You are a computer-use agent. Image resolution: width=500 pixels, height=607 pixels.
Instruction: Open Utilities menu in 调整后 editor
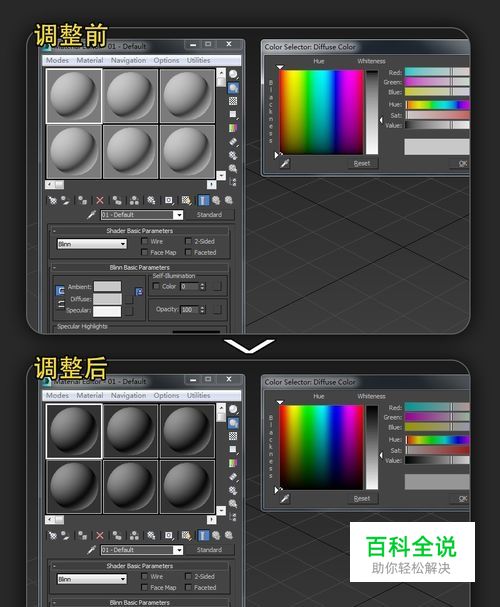point(199,396)
